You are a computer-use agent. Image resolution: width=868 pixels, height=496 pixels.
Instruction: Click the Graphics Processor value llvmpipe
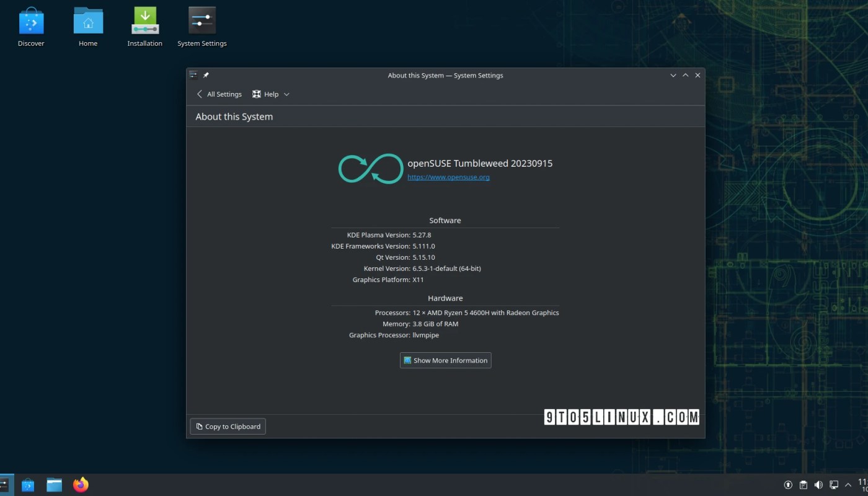pos(425,335)
